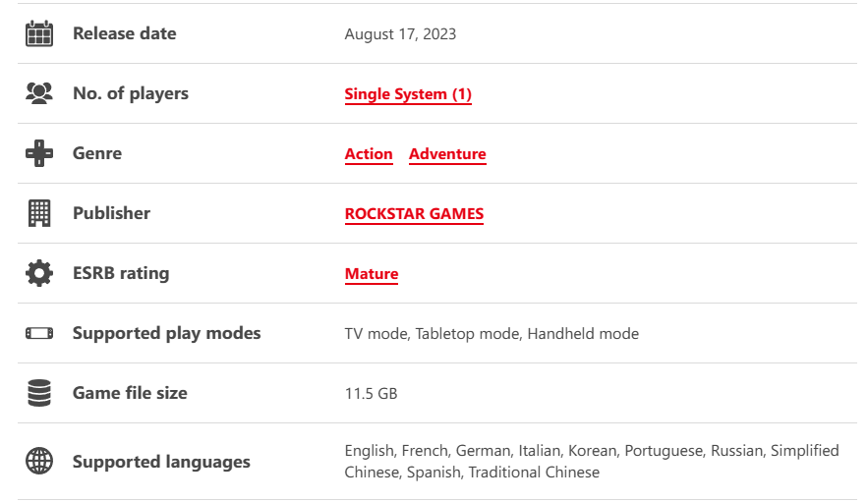Viewport: 868px width, 501px height.
Task: Click the Release date label
Action: 125,33
